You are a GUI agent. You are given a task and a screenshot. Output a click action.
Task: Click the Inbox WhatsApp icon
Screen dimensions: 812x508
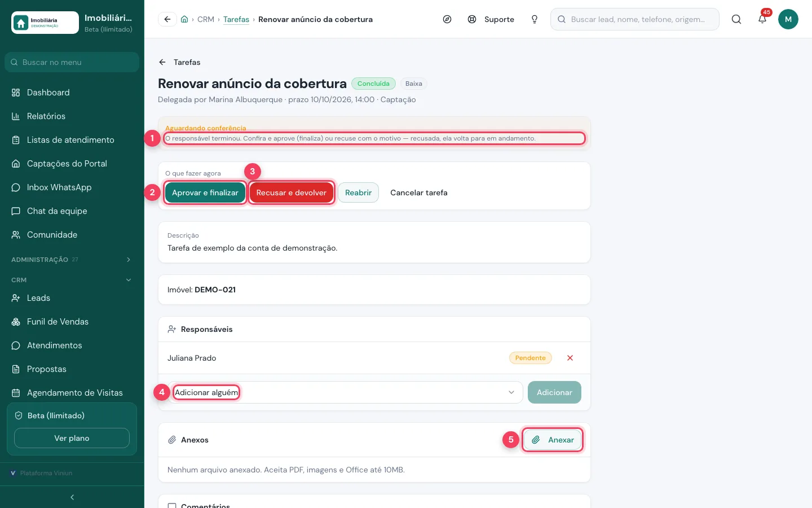pyautogui.click(x=16, y=187)
